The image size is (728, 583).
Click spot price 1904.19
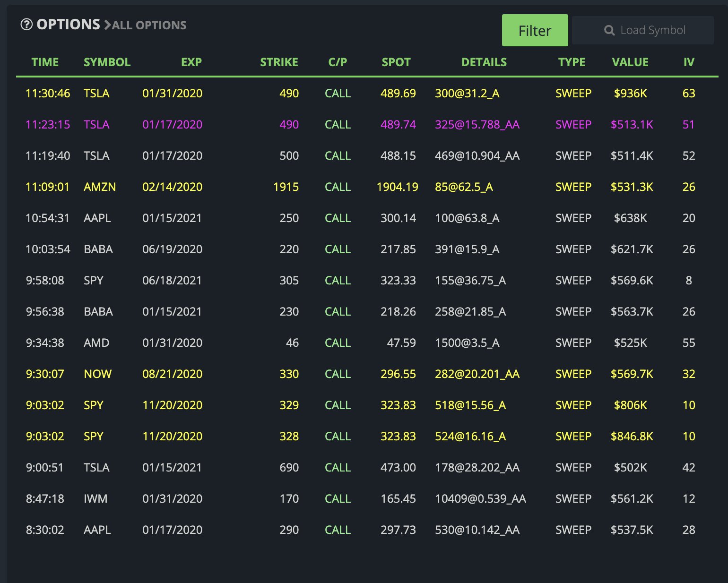click(397, 187)
